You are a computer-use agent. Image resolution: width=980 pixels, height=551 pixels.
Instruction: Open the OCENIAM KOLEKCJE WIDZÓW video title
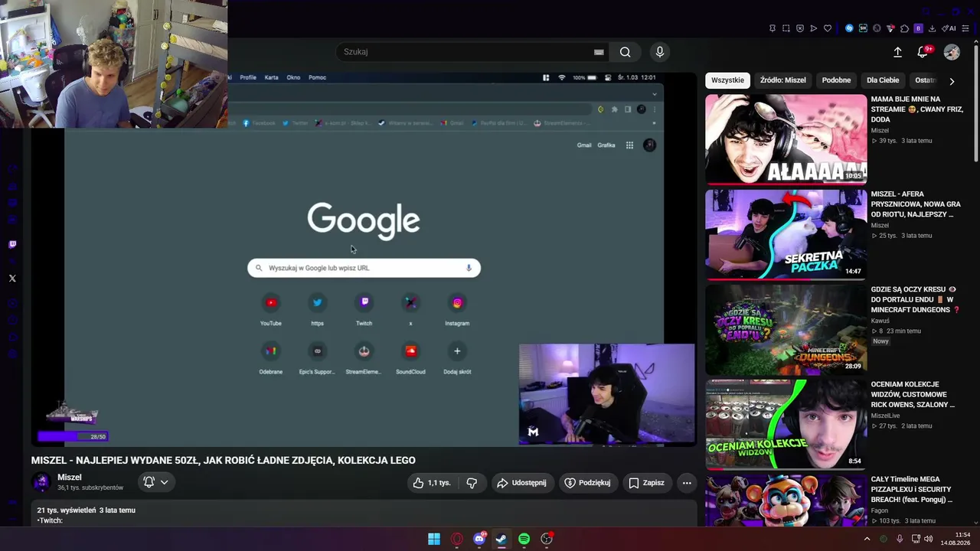[913, 394]
